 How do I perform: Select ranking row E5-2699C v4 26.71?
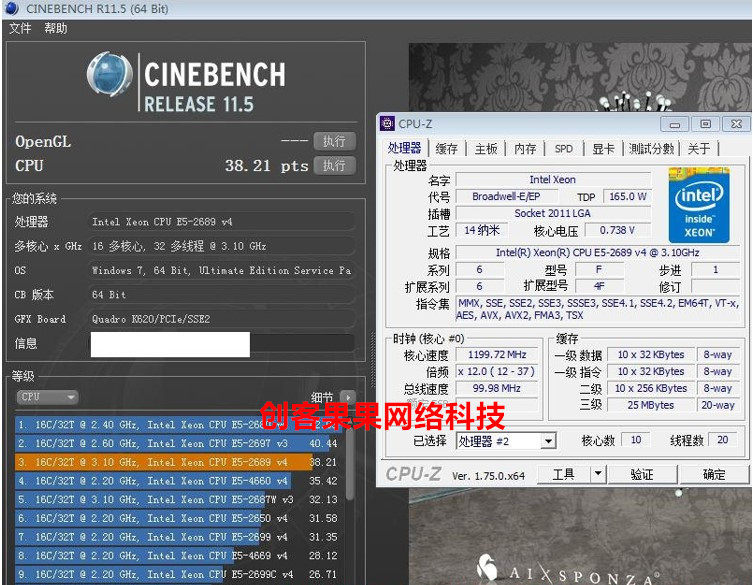click(178, 574)
